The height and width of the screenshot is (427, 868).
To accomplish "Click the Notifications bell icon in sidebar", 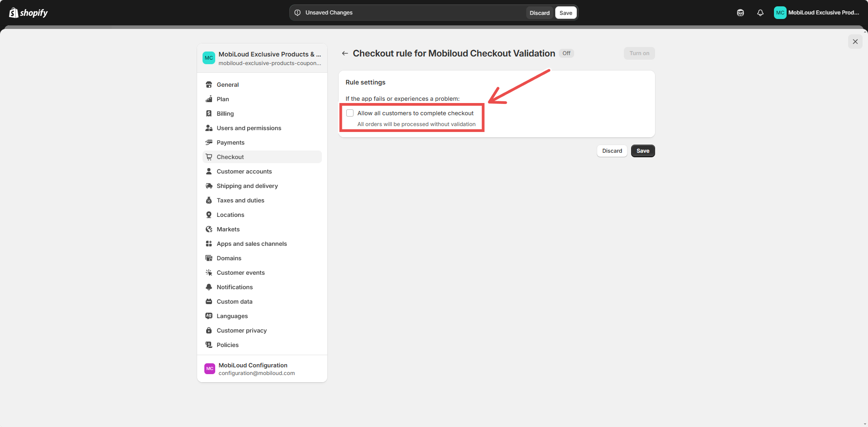I will click(209, 287).
